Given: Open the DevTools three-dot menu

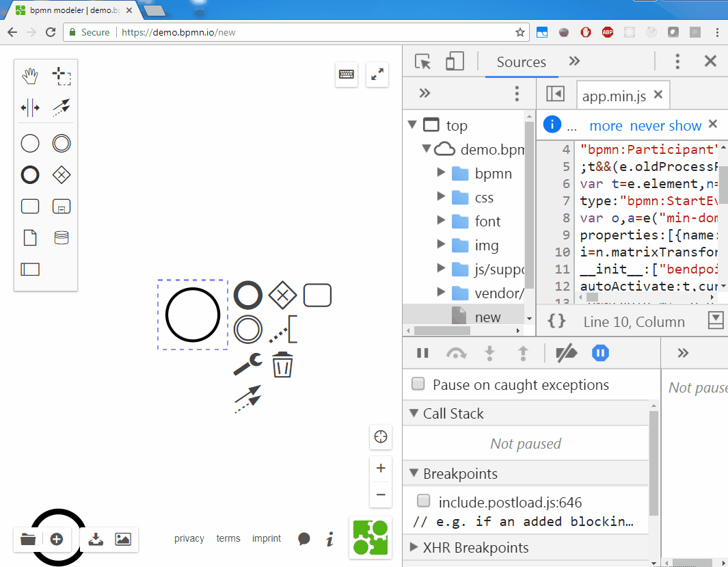Looking at the screenshot, I should [677, 61].
